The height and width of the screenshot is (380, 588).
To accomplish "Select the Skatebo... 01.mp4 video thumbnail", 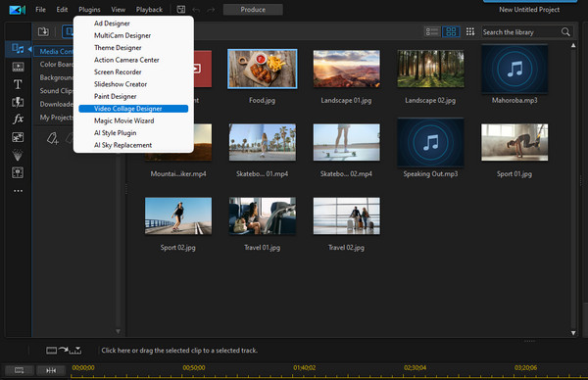I will (262, 142).
